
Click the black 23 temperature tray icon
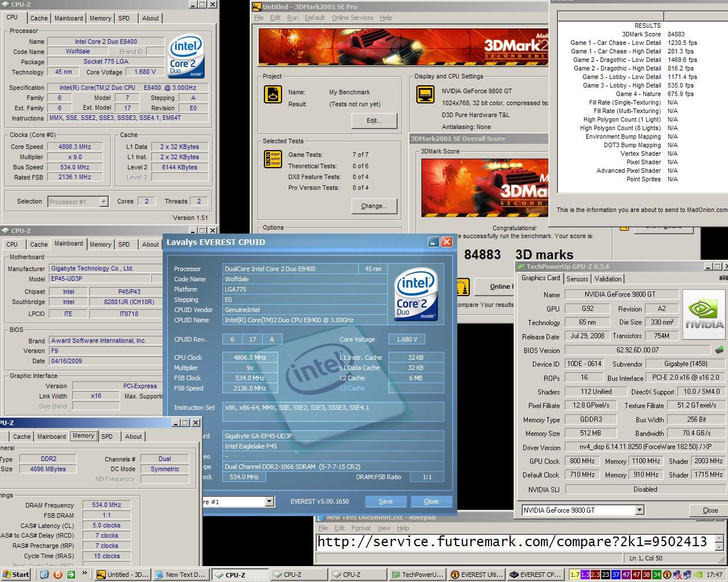[605, 575]
